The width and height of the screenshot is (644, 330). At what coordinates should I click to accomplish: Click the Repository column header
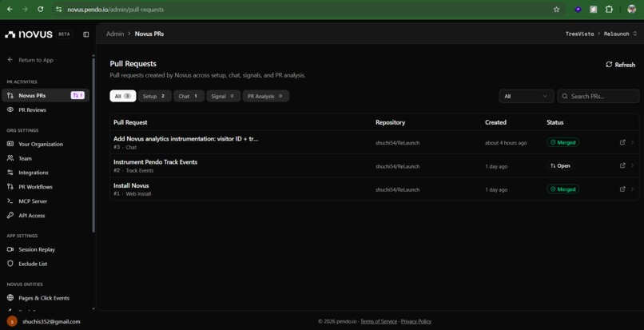[390, 122]
